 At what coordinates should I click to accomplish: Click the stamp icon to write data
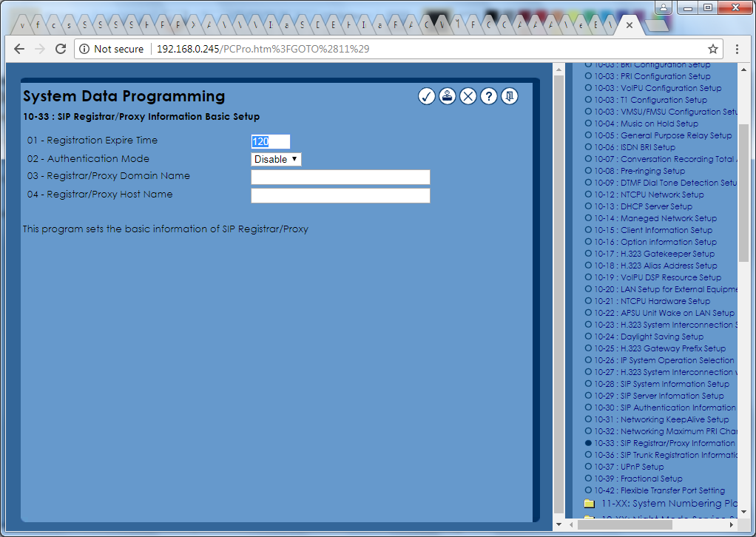tap(447, 96)
